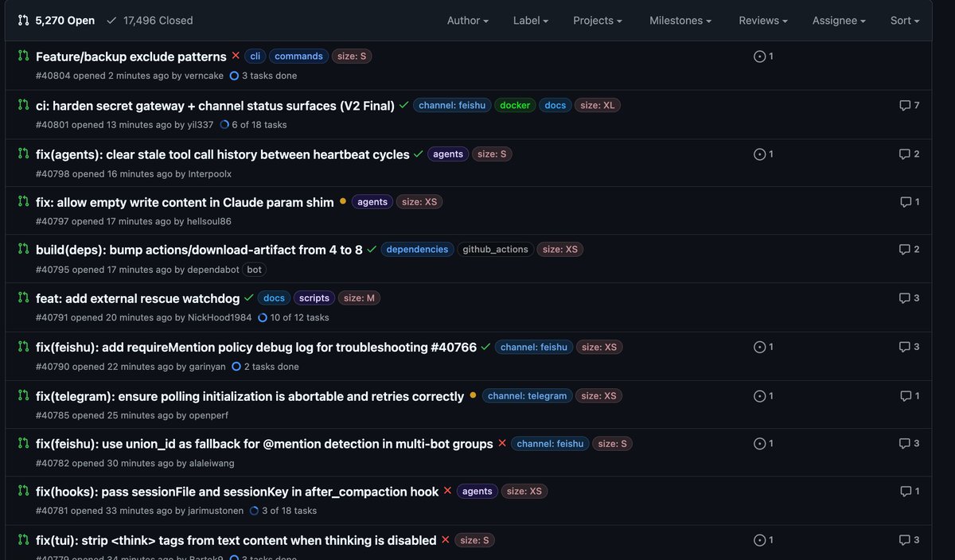
Task: Click the dependencies label
Action: pyautogui.click(x=417, y=250)
